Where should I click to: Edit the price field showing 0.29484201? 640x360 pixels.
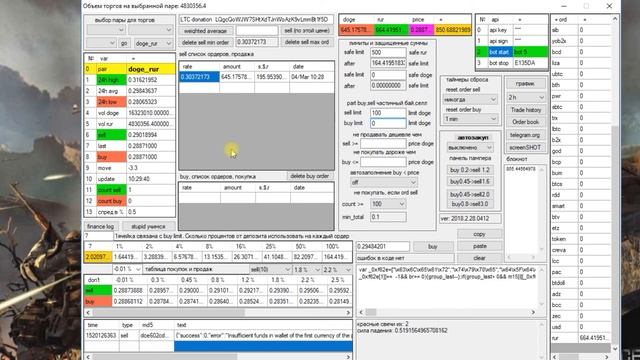point(383,247)
